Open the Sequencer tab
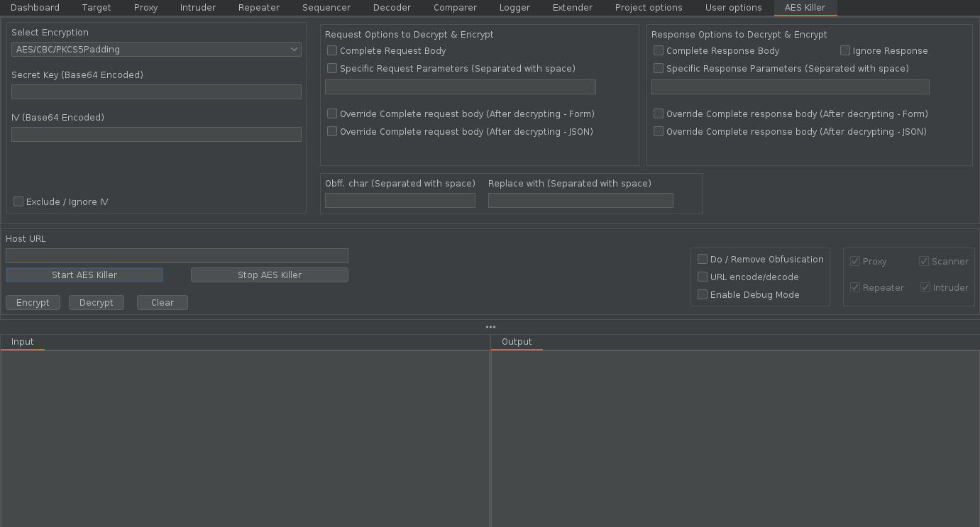Image resolution: width=980 pixels, height=527 pixels. [326, 8]
